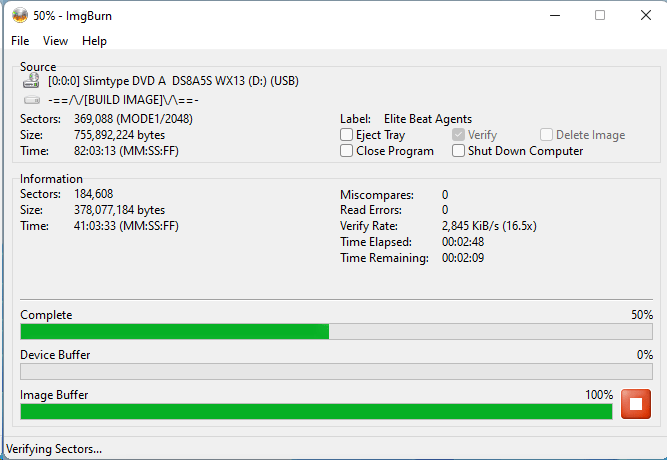Click the Device Buffer progress bar
This screenshot has width=667, height=460.
point(336,371)
